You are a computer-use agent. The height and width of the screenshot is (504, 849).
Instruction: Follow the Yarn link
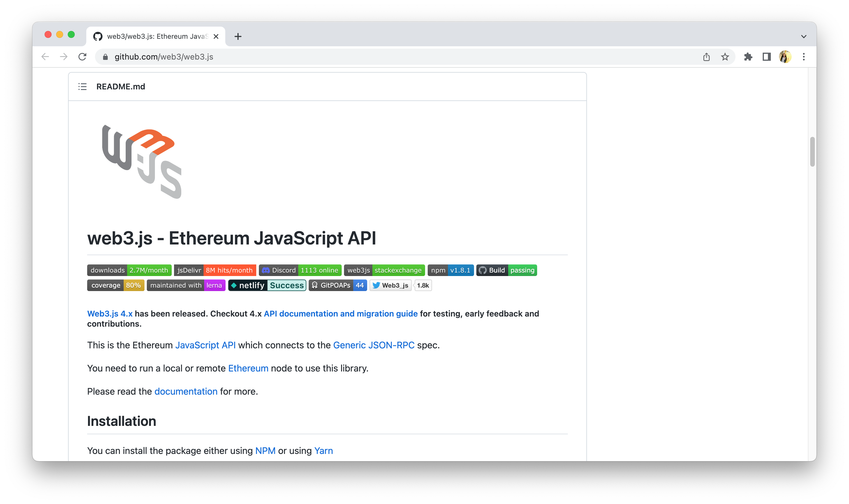(323, 451)
